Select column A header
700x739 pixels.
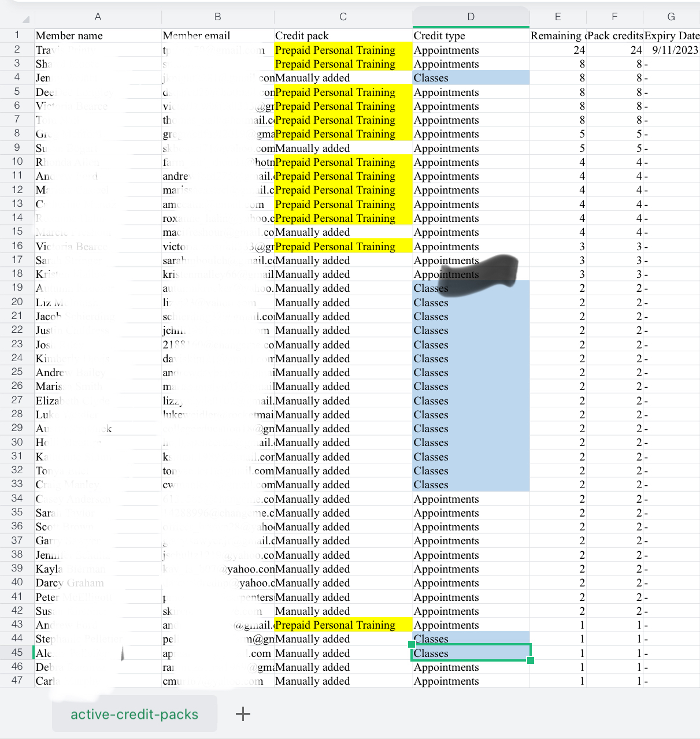point(98,17)
